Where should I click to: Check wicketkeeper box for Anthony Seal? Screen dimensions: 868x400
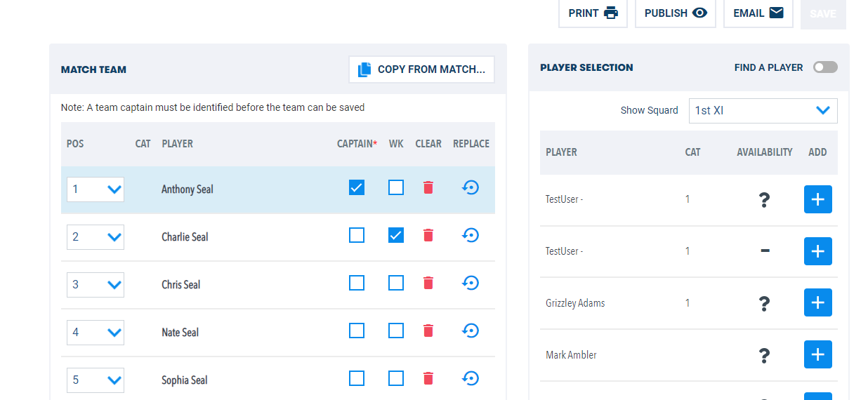396,187
